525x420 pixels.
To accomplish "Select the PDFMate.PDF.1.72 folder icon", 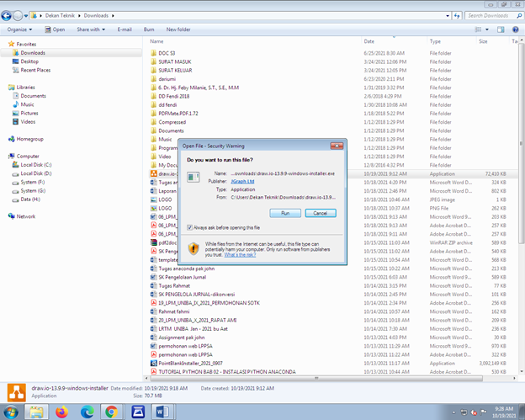I will coord(154,113).
